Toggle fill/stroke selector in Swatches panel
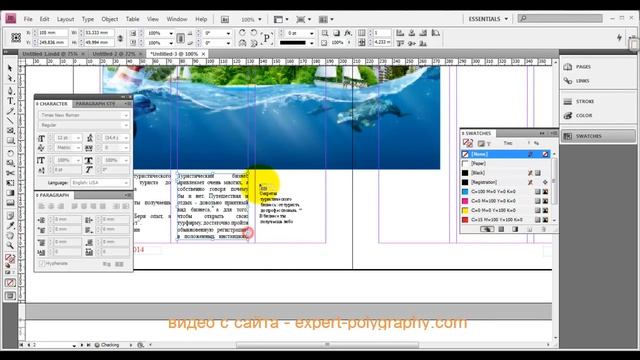640x360 pixels. (468, 143)
